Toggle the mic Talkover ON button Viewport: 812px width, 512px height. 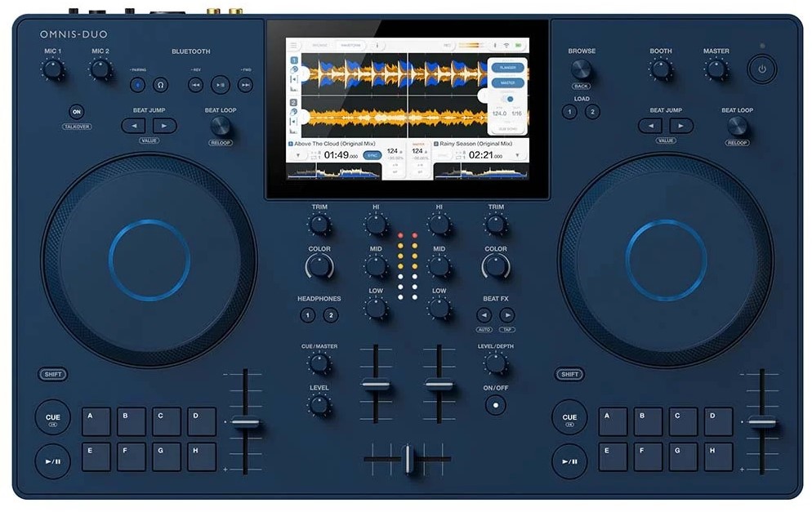tap(77, 112)
